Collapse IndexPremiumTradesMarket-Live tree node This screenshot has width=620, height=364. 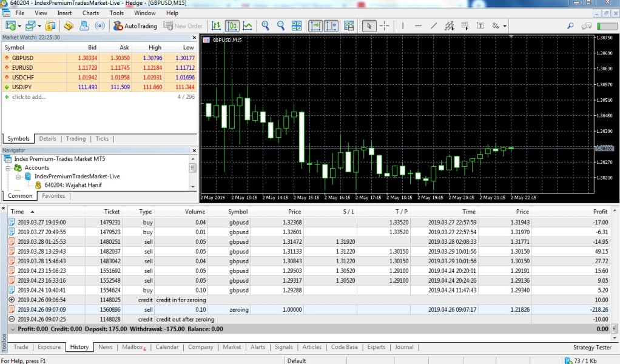pyautogui.click(x=18, y=177)
